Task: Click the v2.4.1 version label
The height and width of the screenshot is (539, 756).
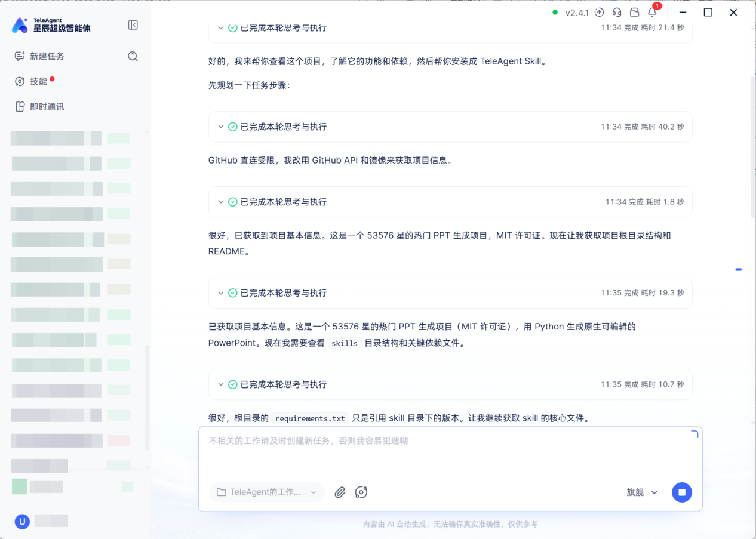Action: (x=577, y=13)
